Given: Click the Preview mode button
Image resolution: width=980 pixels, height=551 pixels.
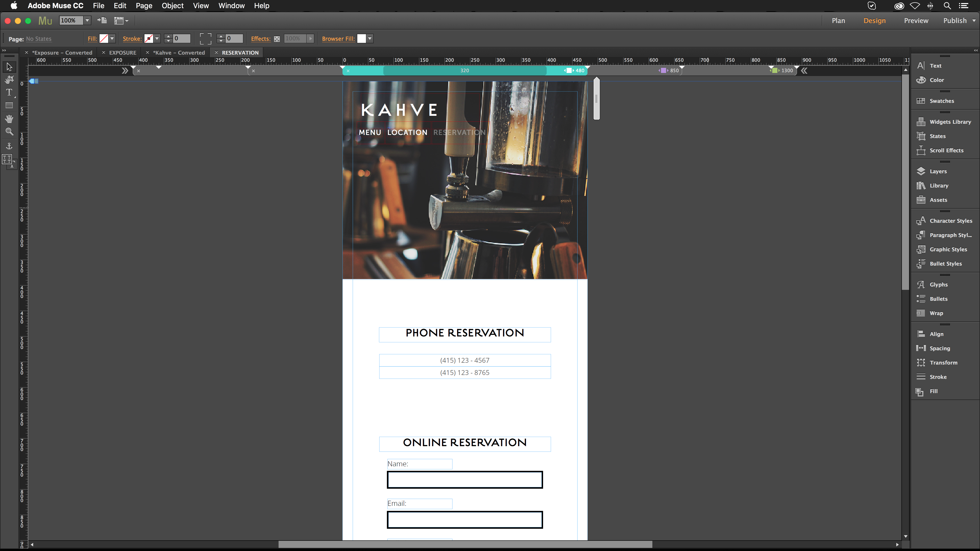Looking at the screenshot, I should click(916, 20).
